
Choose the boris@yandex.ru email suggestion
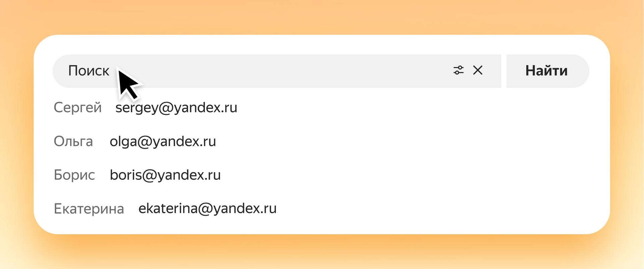click(x=165, y=175)
